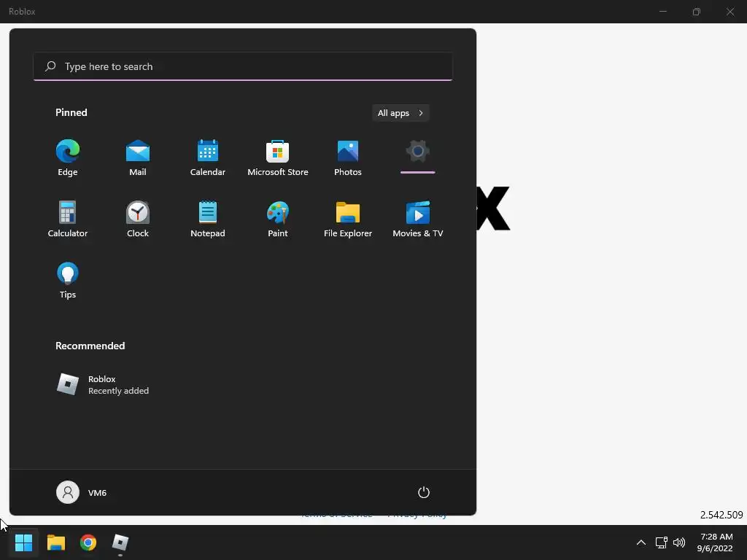Open the network tray icon

pos(661,542)
